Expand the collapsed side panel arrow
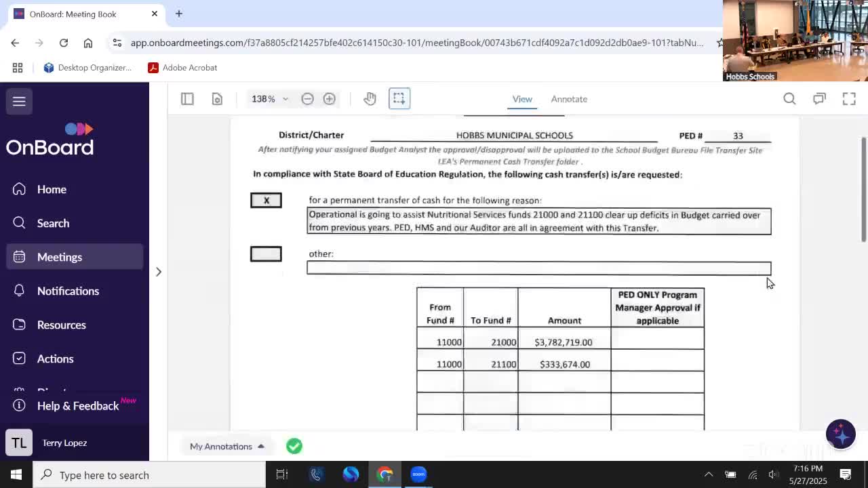The width and height of the screenshot is (868, 488). tap(159, 272)
